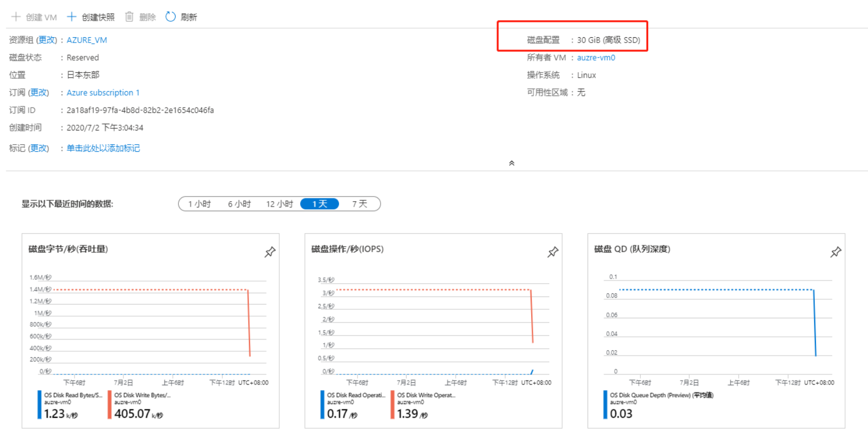This screenshot has height=445, width=868.
Task: Click the OS Disk Write Operations legend color bar
Action: pos(393,405)
